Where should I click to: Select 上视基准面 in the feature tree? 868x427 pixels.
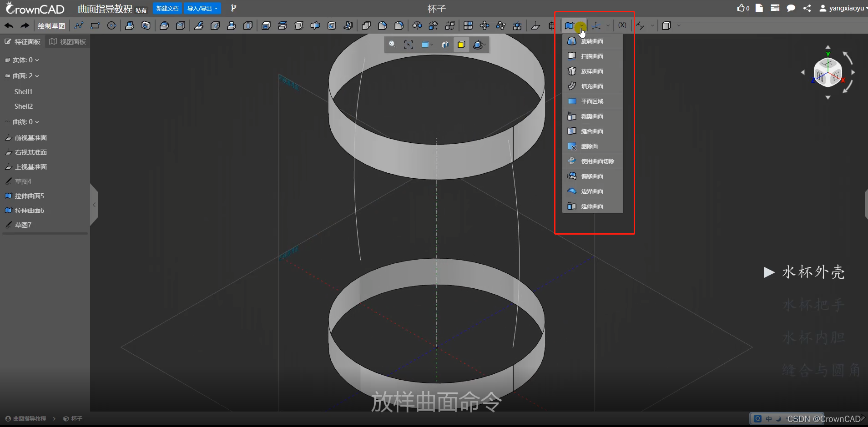tap(26, 167)
